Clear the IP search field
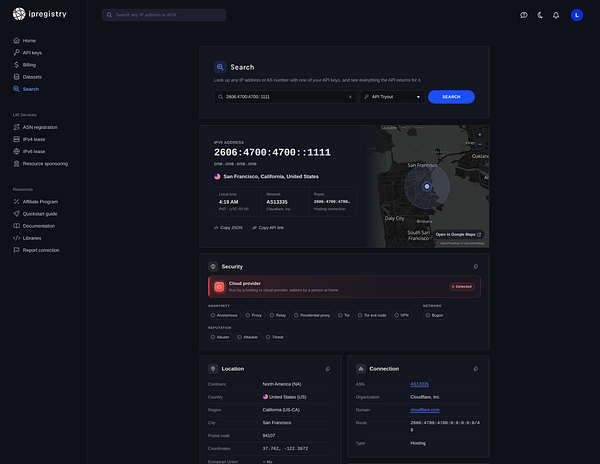Screen dimensions: 600x464 point(350,97)
